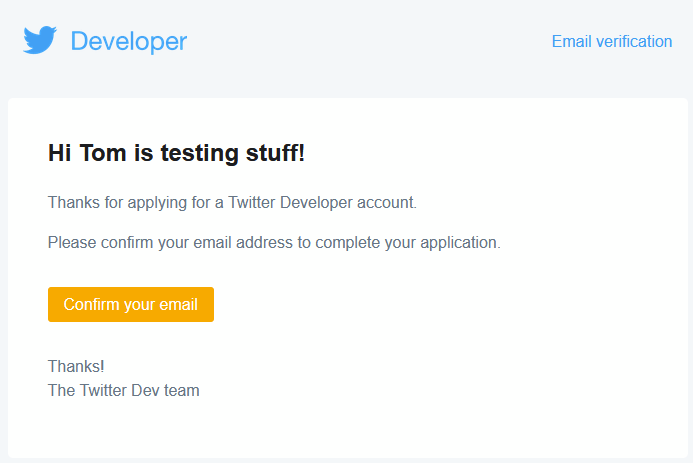Click the Email verification link
The image size is (693, 463).
coord(611,41)
